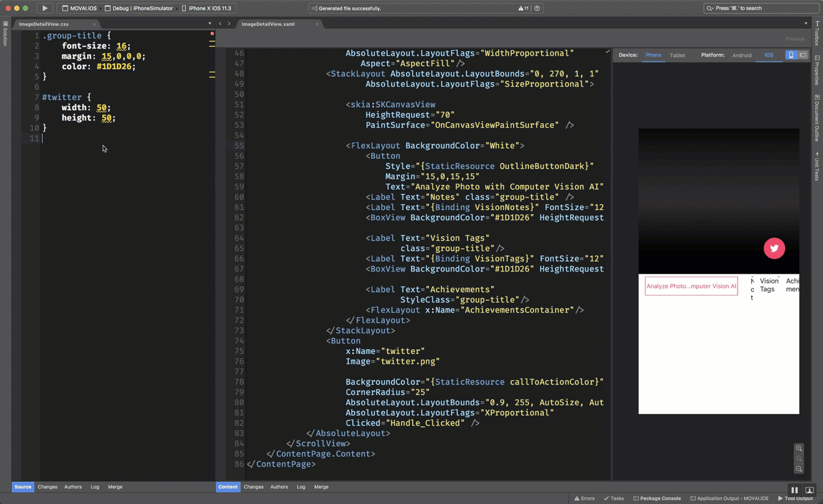The height and width of the screenshot is (504, 823).
Task: Open the left editor tab list dropdown
Action: click(209, 24)
